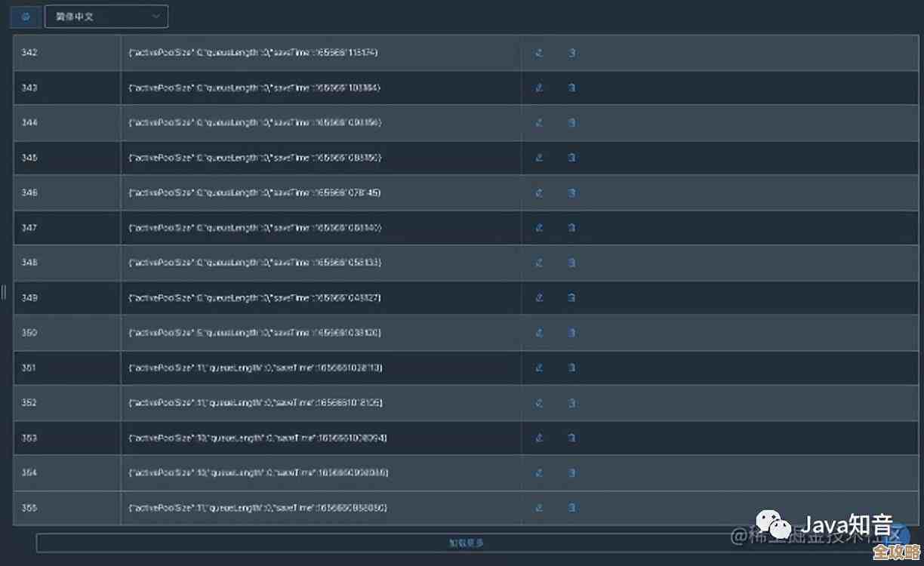Screen dimensions: 924x566
Task: Click the 加载更多 load more button
Action: (467, 543)
